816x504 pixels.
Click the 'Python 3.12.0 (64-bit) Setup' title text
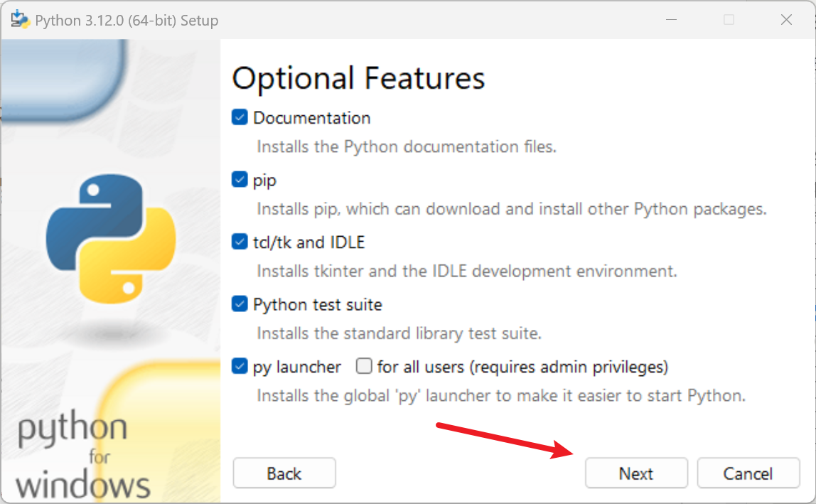tap(127, 21)
